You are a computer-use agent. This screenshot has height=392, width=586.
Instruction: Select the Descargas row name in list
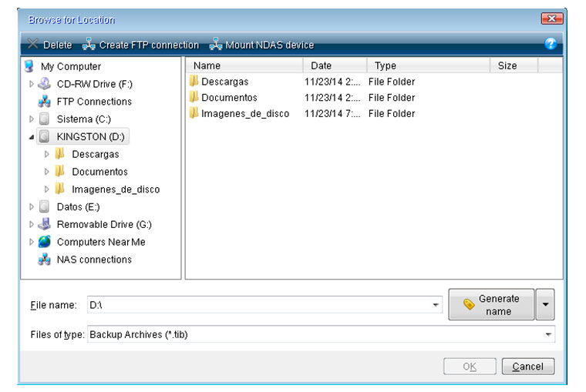(224, 82)
